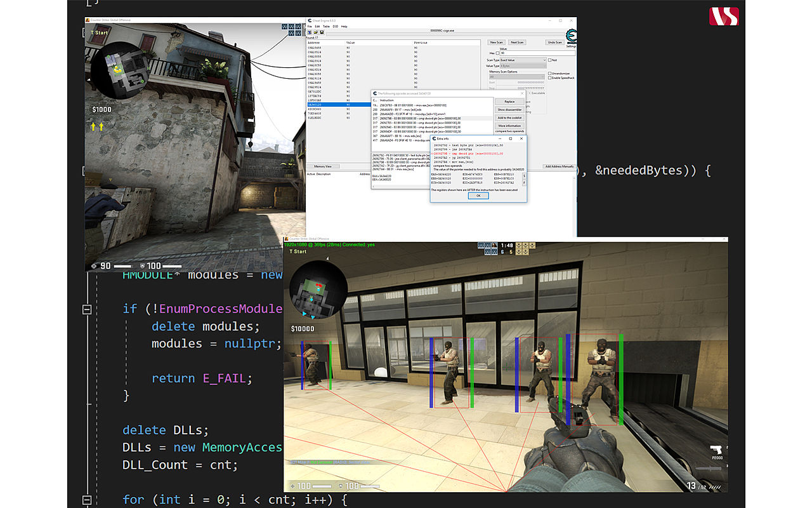The width and height of the screenshot is (812, 508).
Task: Click OK in the Extra info dialog
Action: pos(478,196)
